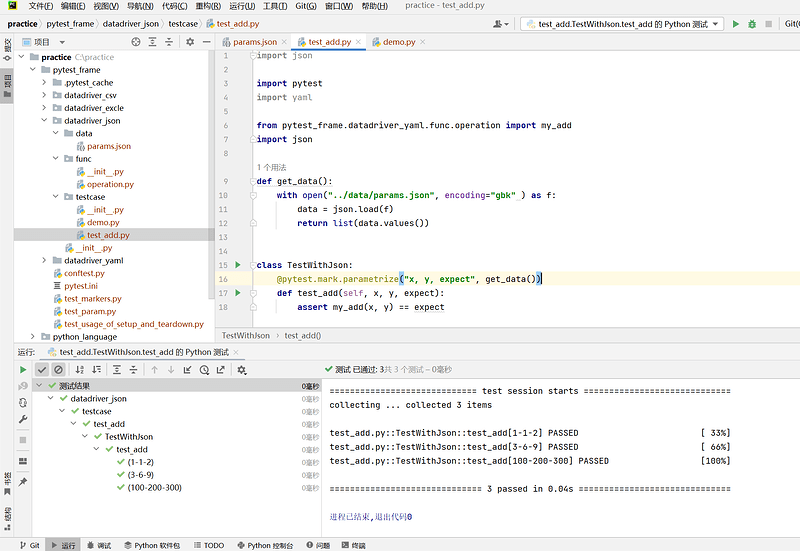Rerun tests with the run panel play icon

pyautogui.click(x=23, y=369)
